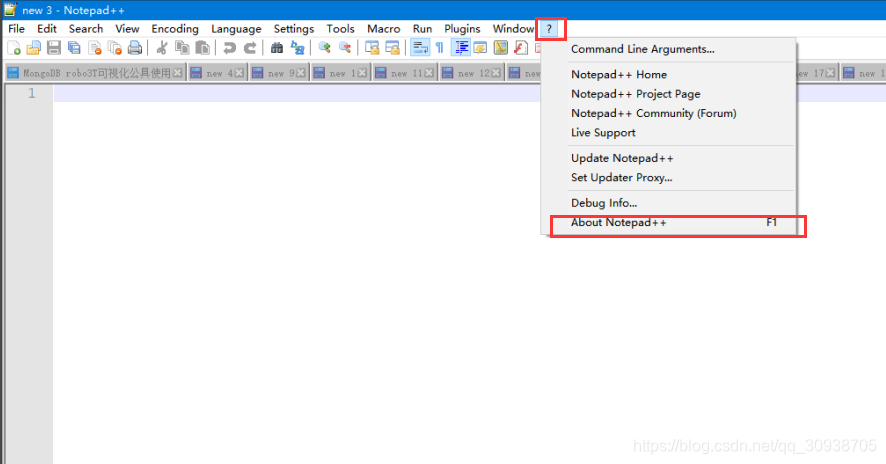886x464 pixels.
Task: Click the Close All documents toolbar icon
Action: tap(115, 48)
